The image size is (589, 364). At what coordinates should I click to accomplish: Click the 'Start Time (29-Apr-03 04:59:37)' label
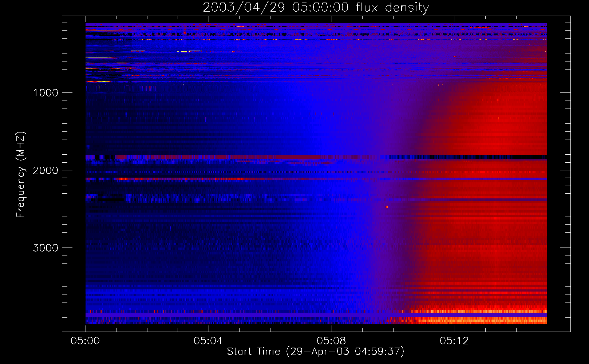point(316,352)
